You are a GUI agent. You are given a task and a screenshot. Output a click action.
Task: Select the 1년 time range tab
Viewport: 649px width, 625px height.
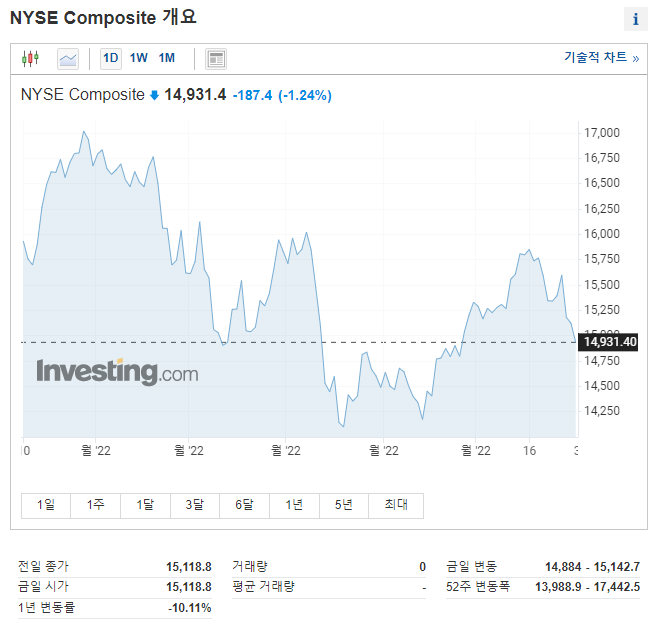click(294, 505)
